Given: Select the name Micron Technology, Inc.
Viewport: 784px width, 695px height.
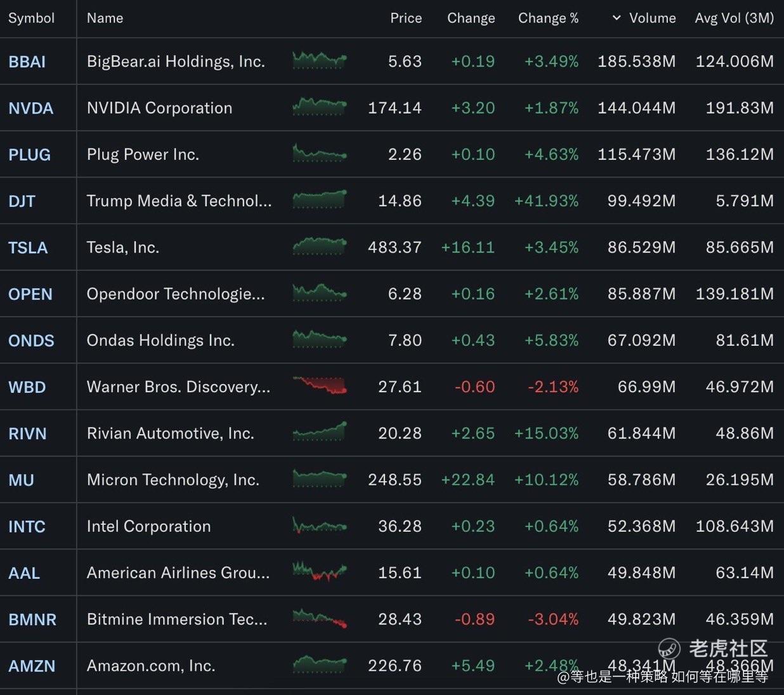Looking at the screenshot, I should point(173,480).
